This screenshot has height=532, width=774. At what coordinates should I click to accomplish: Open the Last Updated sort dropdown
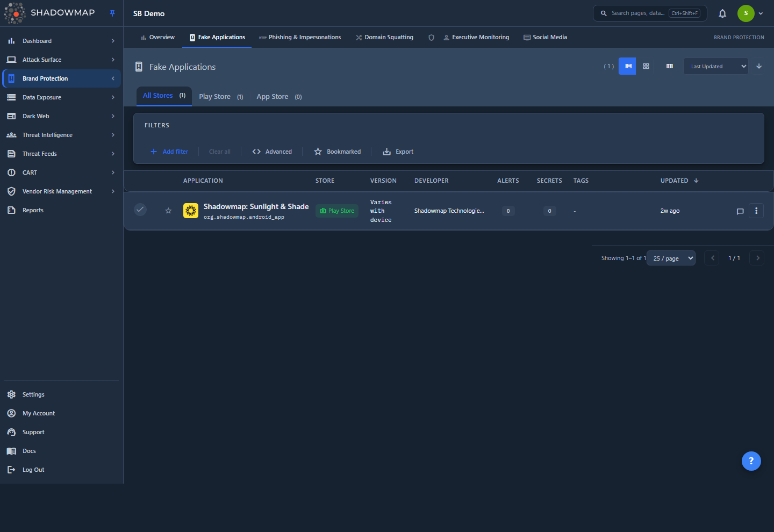(716, 66)
